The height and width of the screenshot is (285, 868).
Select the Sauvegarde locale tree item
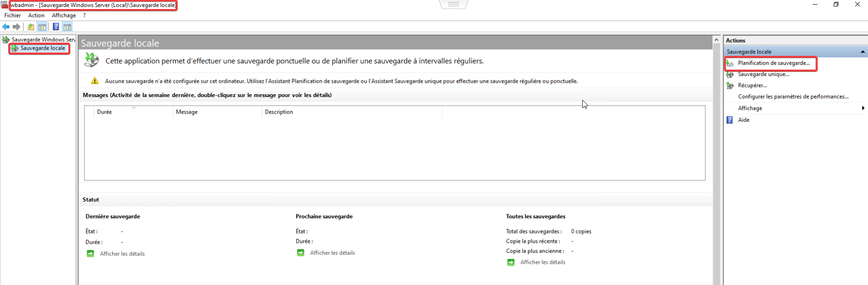pyautogui.click(x=43, y=48)
